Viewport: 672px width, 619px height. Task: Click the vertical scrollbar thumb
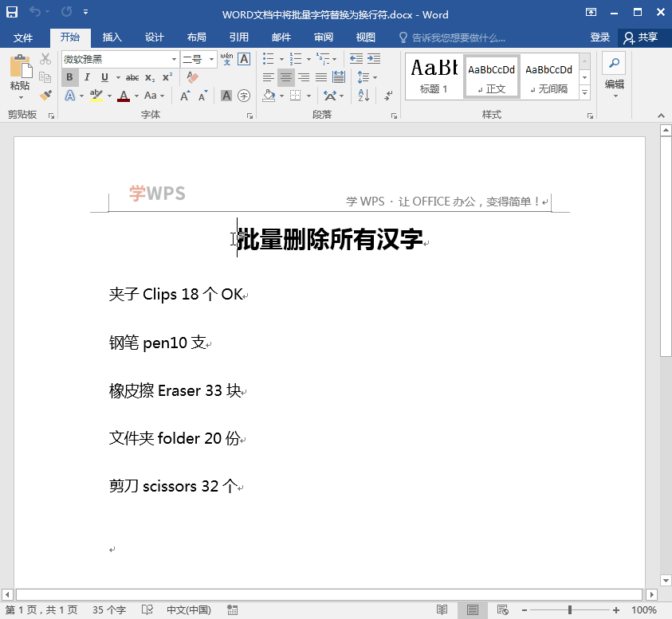pyautogui.click(x=666, y=246)
